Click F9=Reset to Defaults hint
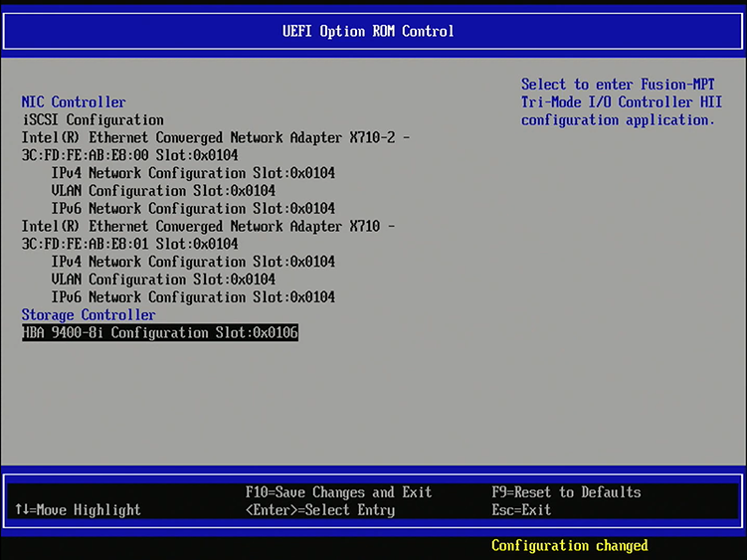 [566, 491]
